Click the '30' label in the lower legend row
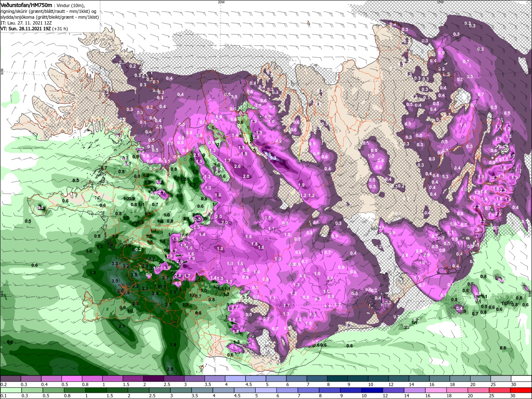The image size is (532, 399). pyautogui.click(x=514, y=396)
